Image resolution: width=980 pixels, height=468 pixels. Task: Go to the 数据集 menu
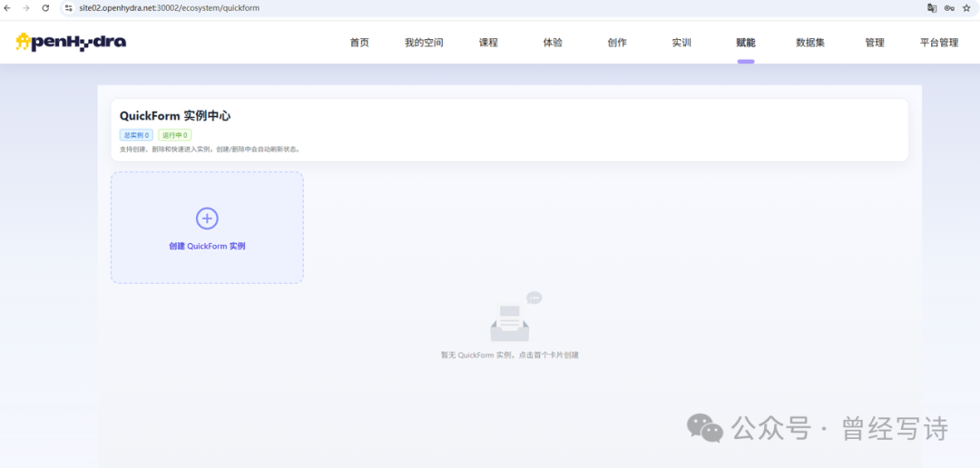(810, 44)
